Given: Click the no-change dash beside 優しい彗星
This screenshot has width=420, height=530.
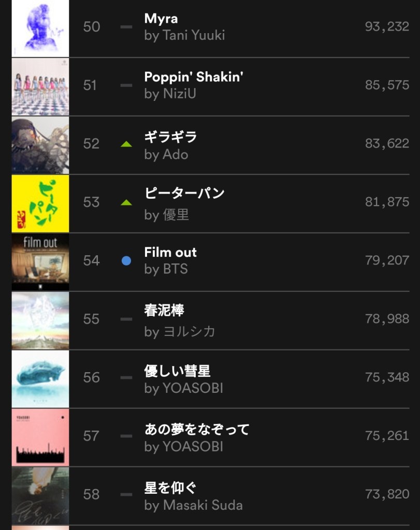Looking at the screenshot, I should tap(126, 378).
